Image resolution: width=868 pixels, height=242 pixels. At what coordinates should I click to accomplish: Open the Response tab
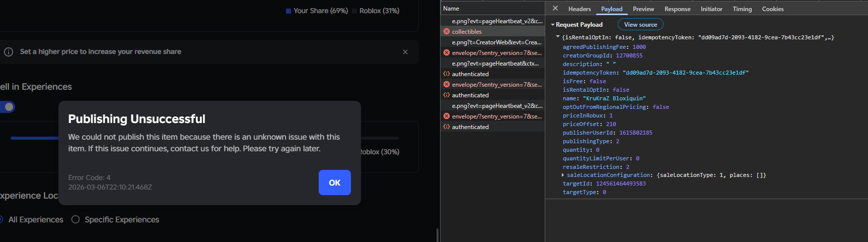(x=677, y=9)
